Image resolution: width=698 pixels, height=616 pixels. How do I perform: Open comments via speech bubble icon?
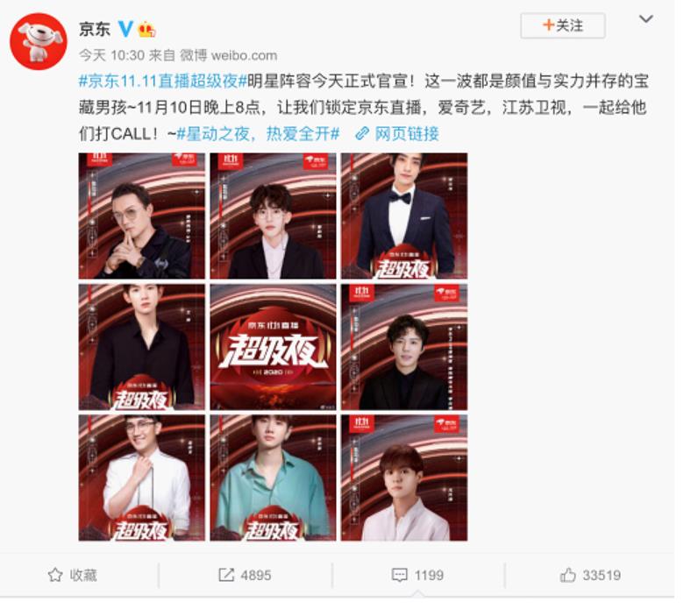[x=399, y=575]
